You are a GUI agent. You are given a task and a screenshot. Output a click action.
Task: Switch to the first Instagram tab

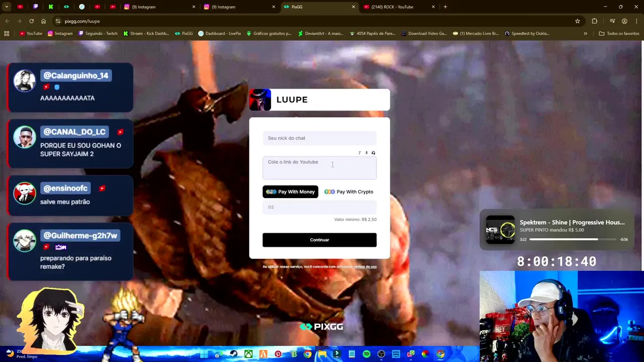[x=160, y=7]
